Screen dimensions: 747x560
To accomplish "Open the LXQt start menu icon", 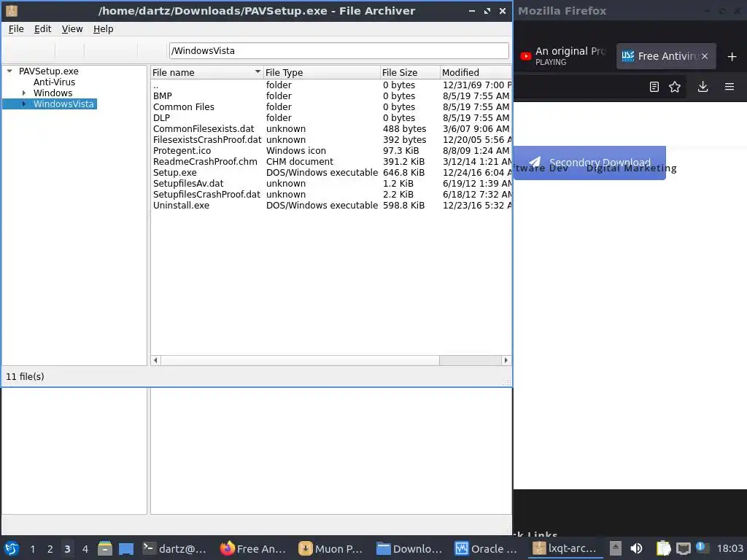I will (x=12, y=548).
